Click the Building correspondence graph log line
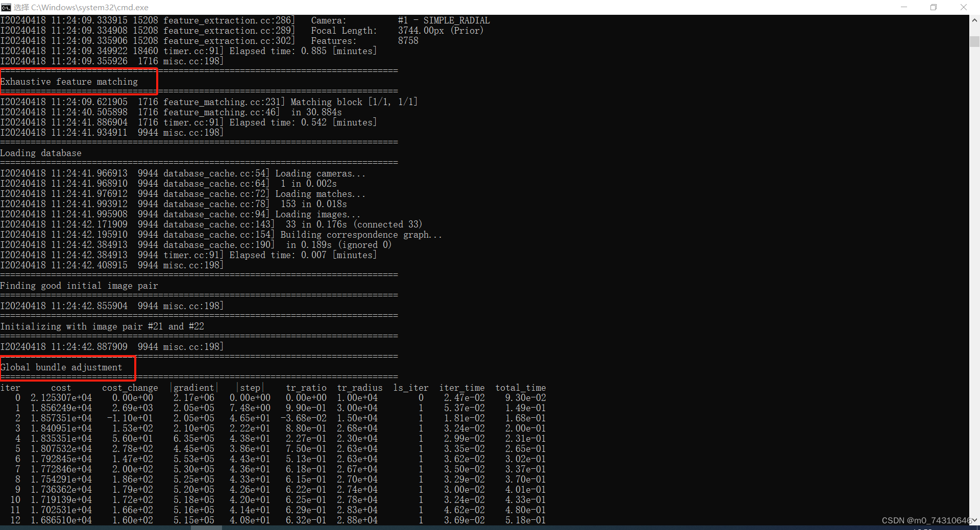Viewport: 980px width, 530px height. tap(222, 234)
